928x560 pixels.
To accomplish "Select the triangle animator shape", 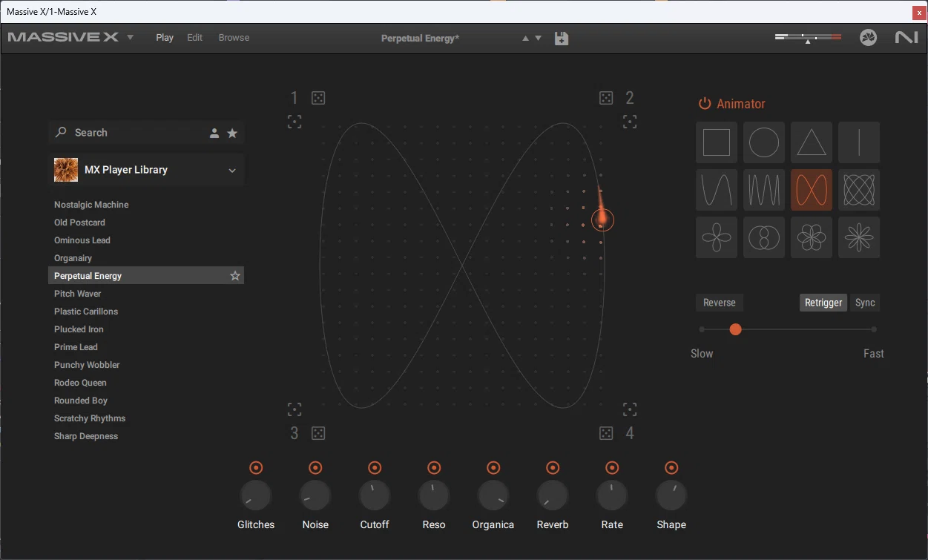I will [x=812, y=142].
